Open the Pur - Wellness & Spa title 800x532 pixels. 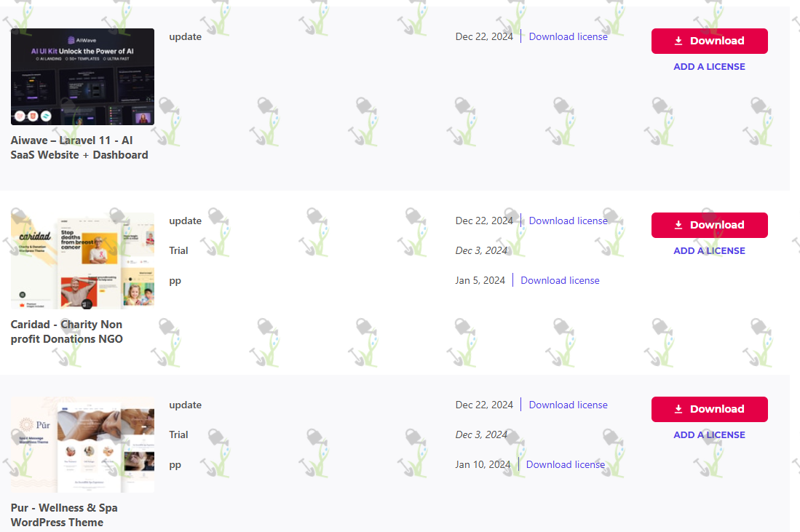coord(64,515)
